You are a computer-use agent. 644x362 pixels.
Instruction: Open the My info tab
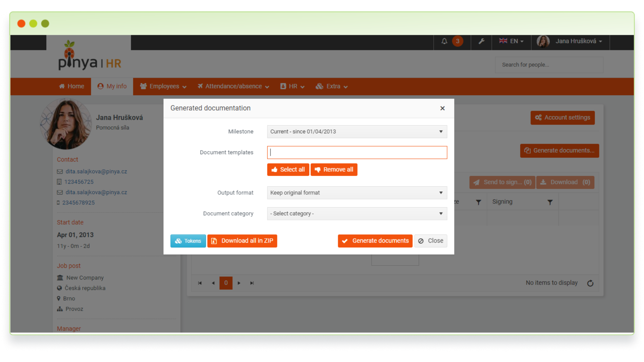[112, 86]
